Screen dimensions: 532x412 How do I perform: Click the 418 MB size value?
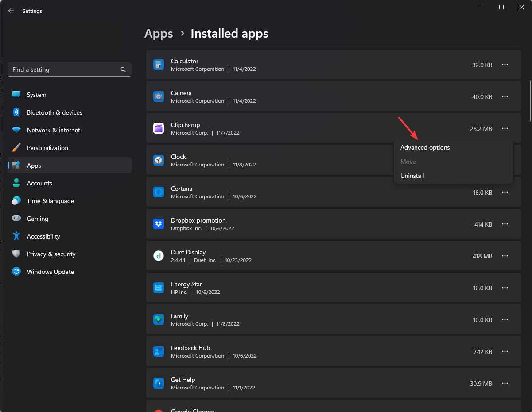(x=482, y=256)
